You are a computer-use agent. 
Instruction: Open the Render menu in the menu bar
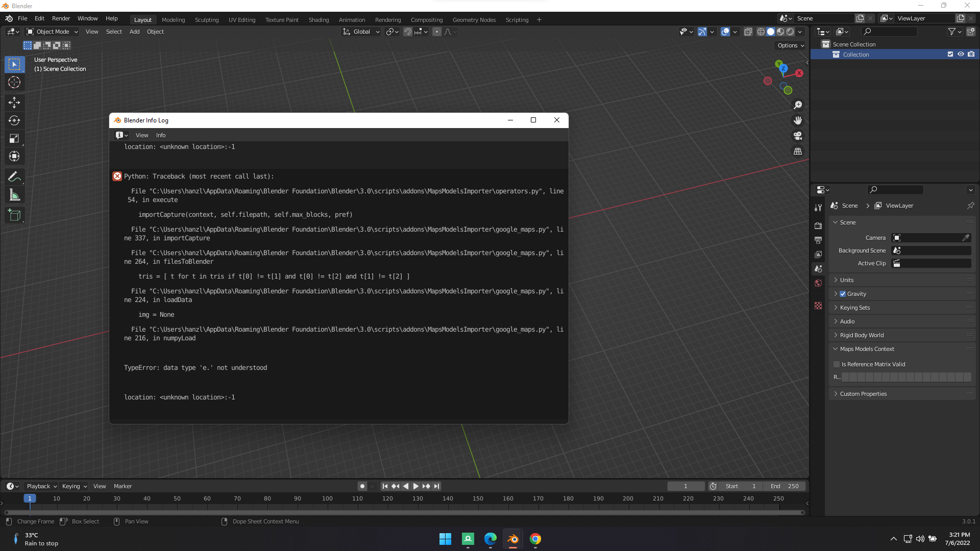click(61, 18)
